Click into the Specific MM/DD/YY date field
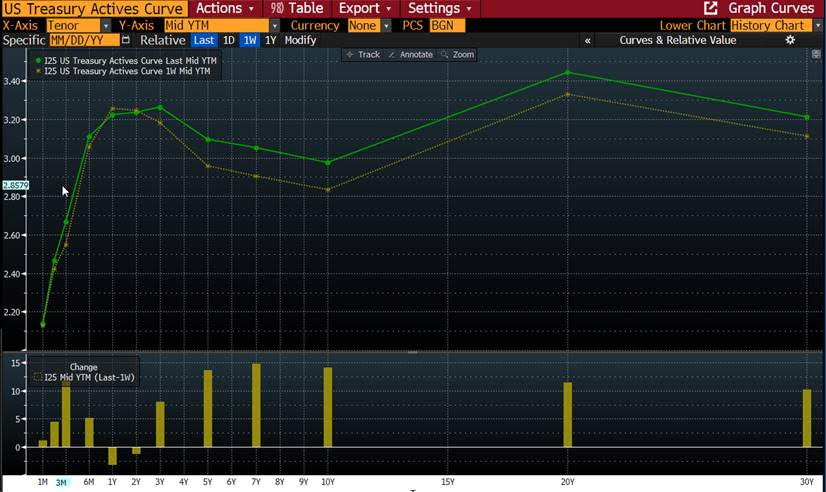The image size is (826, 492). [84, 40]
